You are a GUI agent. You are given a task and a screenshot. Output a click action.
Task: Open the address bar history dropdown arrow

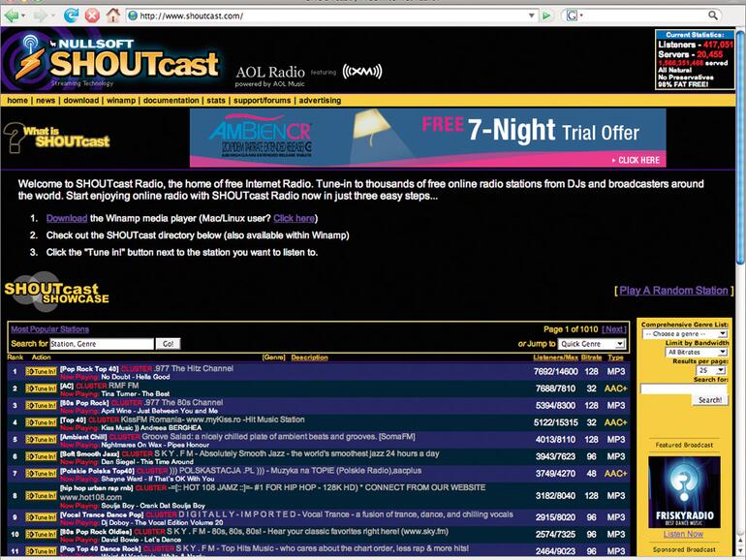point(532,16)
